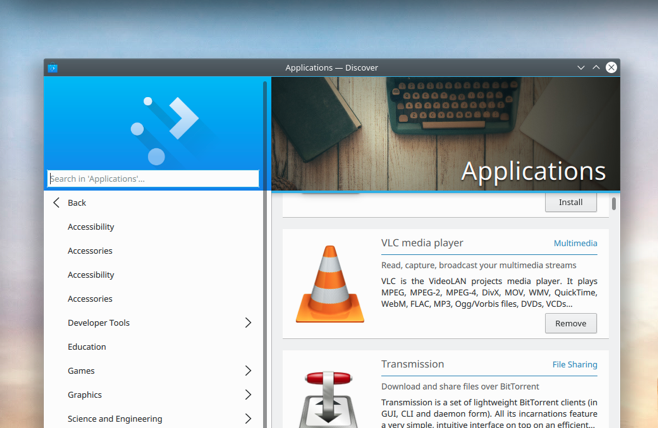Minimize the Discover window
Screen dimensions: 658x428
click(x=581, y=68)
